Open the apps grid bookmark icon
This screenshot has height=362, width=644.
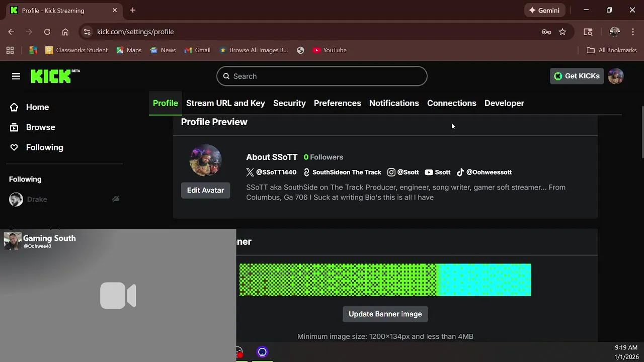pyautogui.click(x=10, y=50)
